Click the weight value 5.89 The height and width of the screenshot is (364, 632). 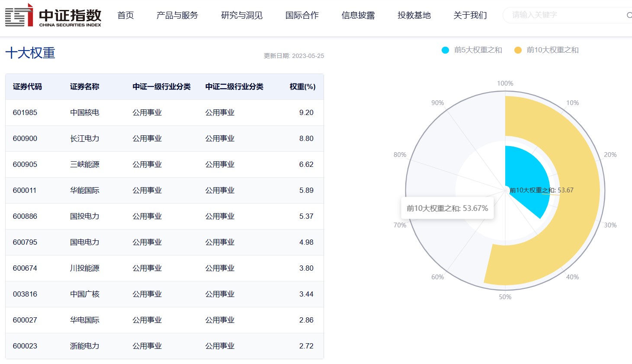(306, 191)
